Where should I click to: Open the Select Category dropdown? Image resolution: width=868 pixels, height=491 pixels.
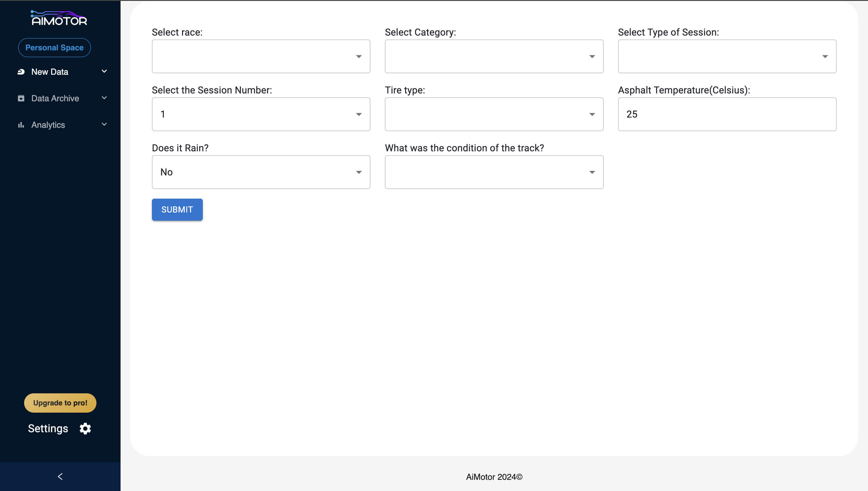(x=493, y=56)
